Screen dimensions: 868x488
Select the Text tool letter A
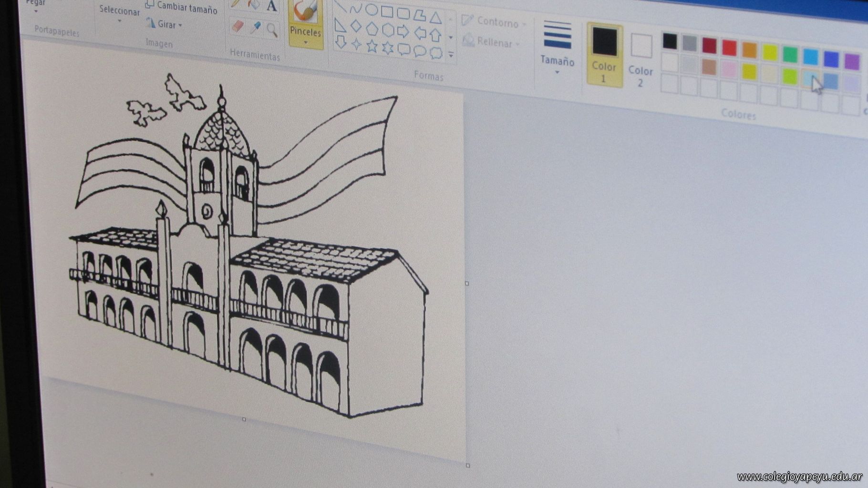[x=272, y=6]
